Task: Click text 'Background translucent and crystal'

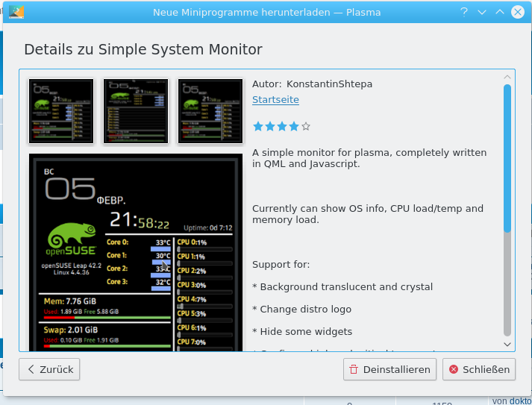Action: point(346,287)
